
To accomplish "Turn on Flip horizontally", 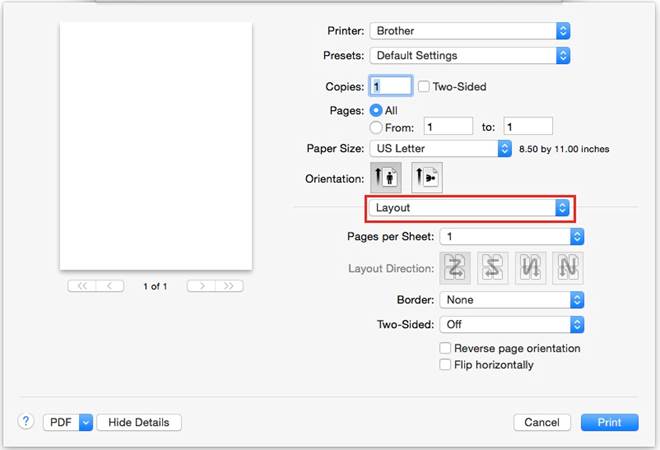I will click(x=446, y=365).
